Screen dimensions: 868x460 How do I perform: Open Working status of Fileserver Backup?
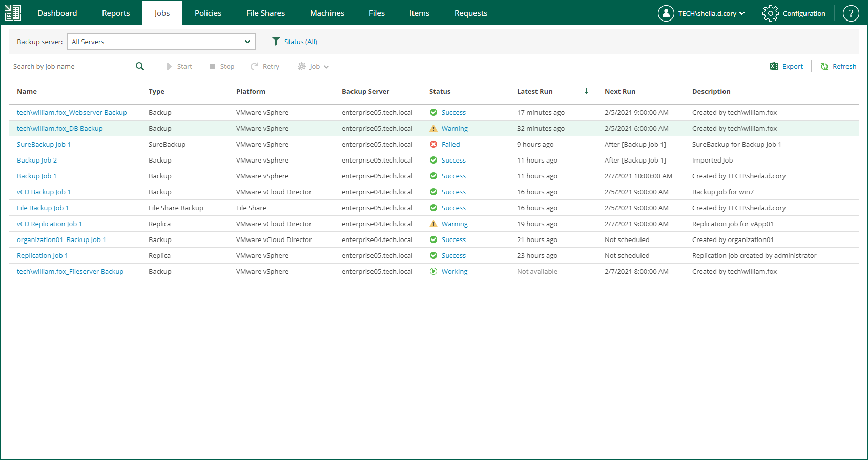coord(454,271)
